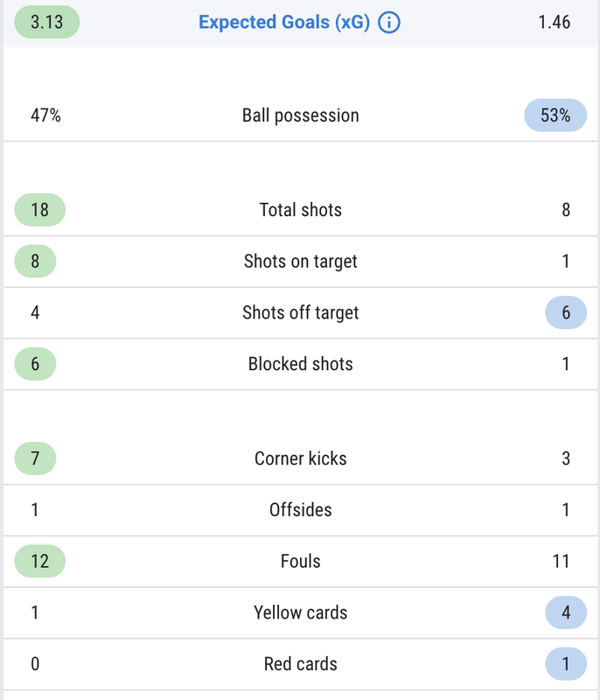Open the Expected Goals (xG) link
Screen dimensions: 600x700
[284, 23]
